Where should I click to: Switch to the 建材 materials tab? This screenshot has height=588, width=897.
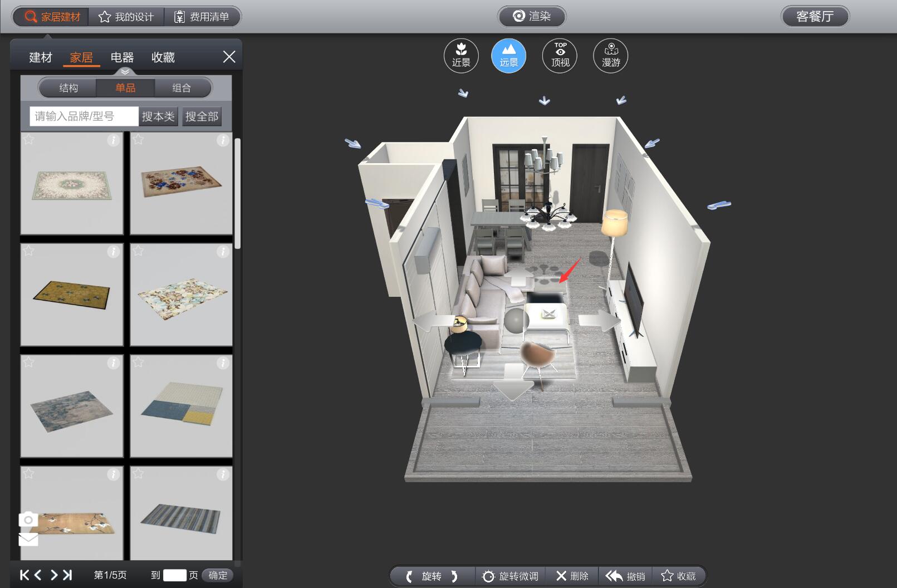point(40,57)
